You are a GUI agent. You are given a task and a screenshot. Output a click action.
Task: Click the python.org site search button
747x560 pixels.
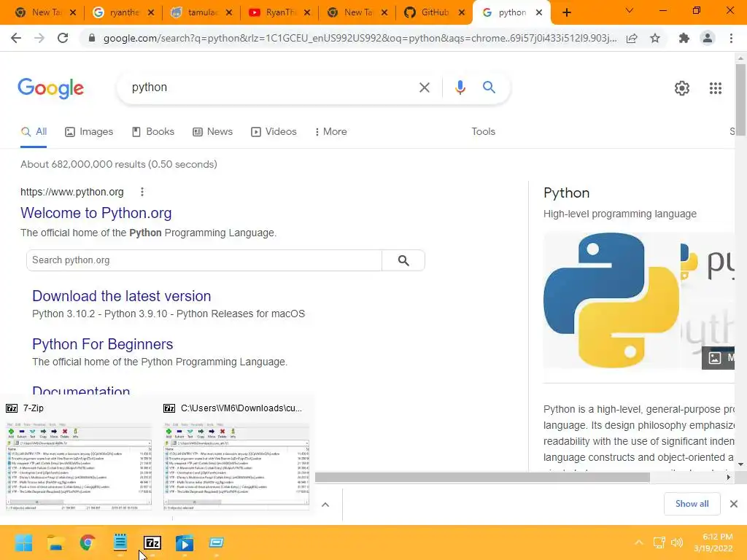[x=403, y=260]
